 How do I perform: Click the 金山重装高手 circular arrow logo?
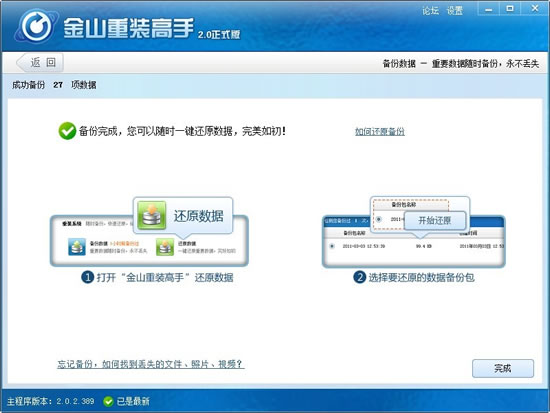pos(36,26)
